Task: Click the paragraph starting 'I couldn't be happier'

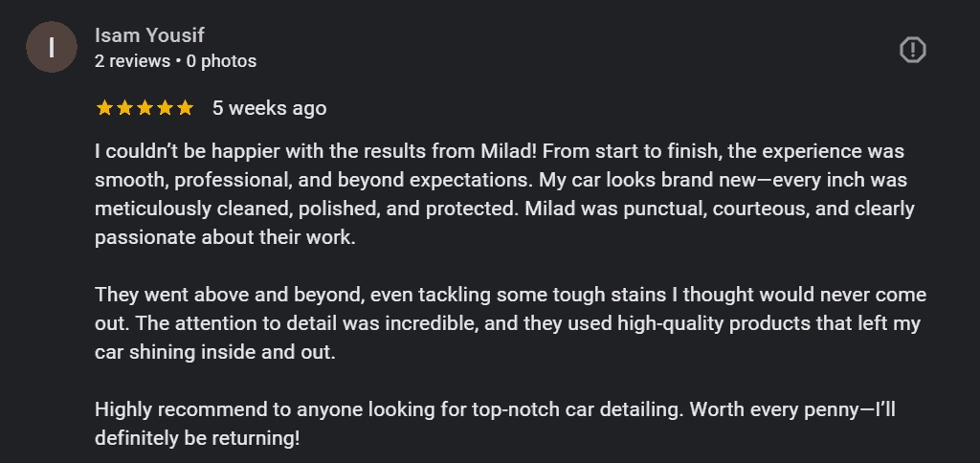Action: click(504, 194)
